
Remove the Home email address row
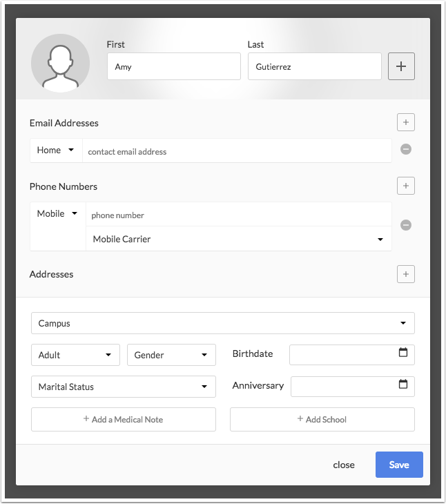pyautogui.click(x=405, y=149)
